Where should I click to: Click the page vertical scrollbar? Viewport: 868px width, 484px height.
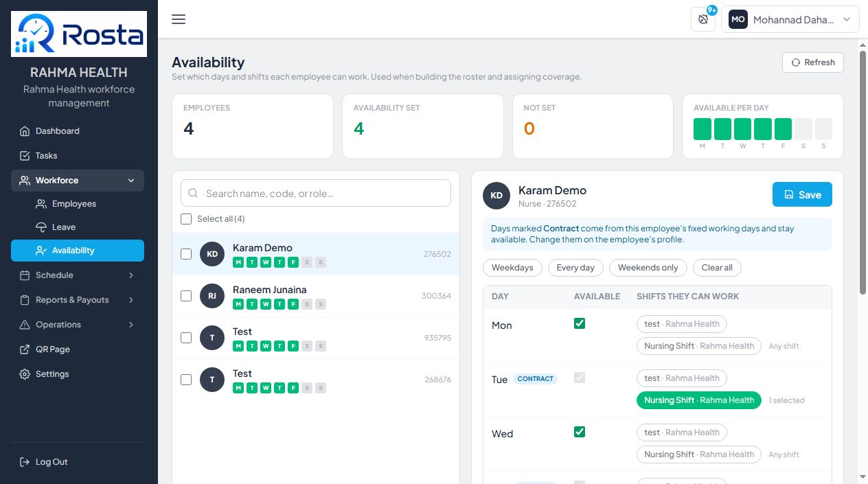tap(863, 172)
